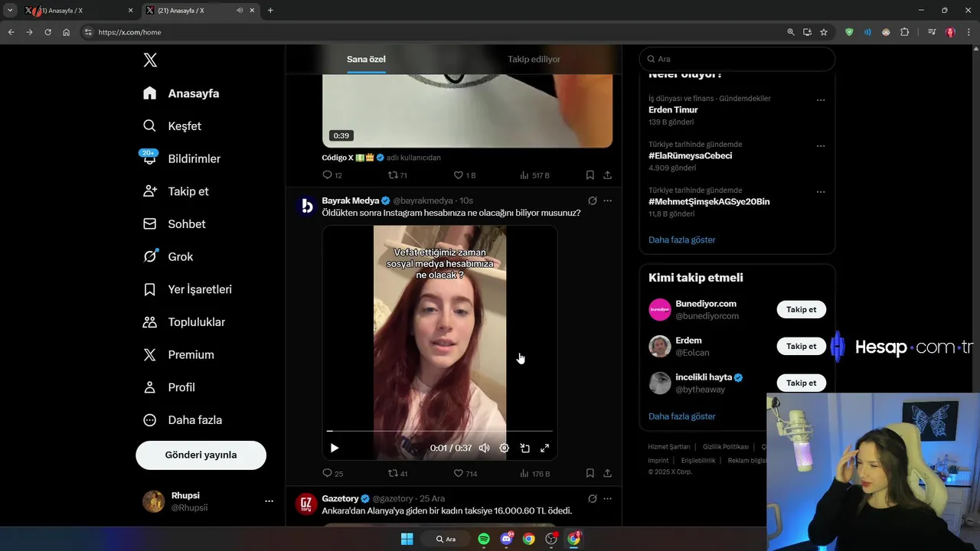Open video settings gear
Image resolution: width=980 pixels, height=551 pixels.
505,448
